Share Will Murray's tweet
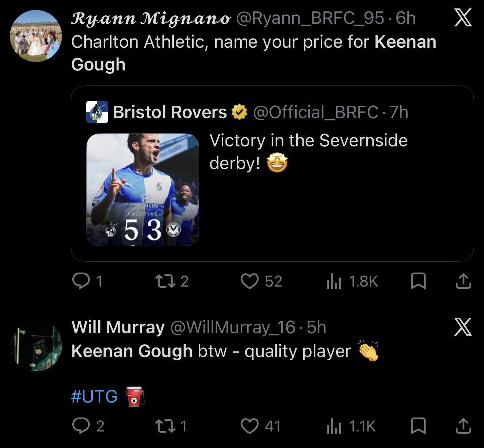484x448 pixels. click(x=463, y=426)
